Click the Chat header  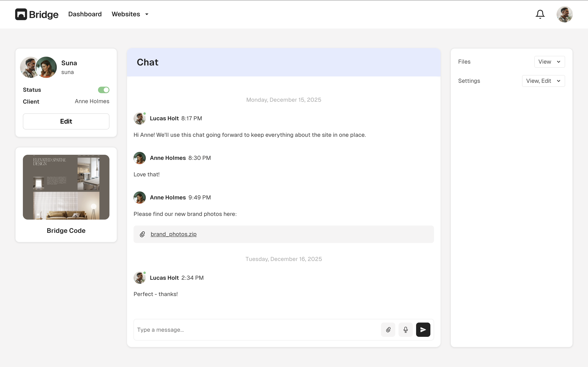tap(147, 62)
